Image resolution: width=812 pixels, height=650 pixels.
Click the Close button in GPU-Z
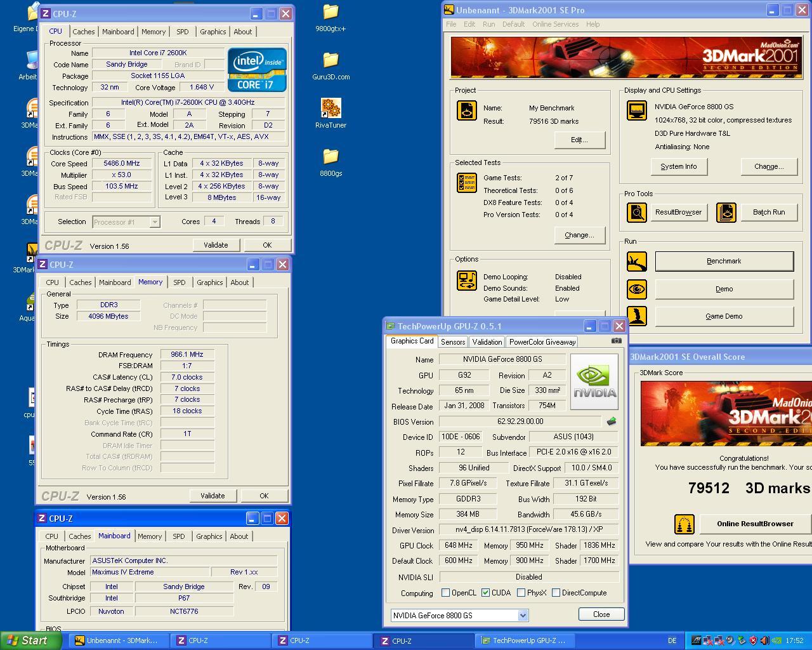click(x=601, y=614)
